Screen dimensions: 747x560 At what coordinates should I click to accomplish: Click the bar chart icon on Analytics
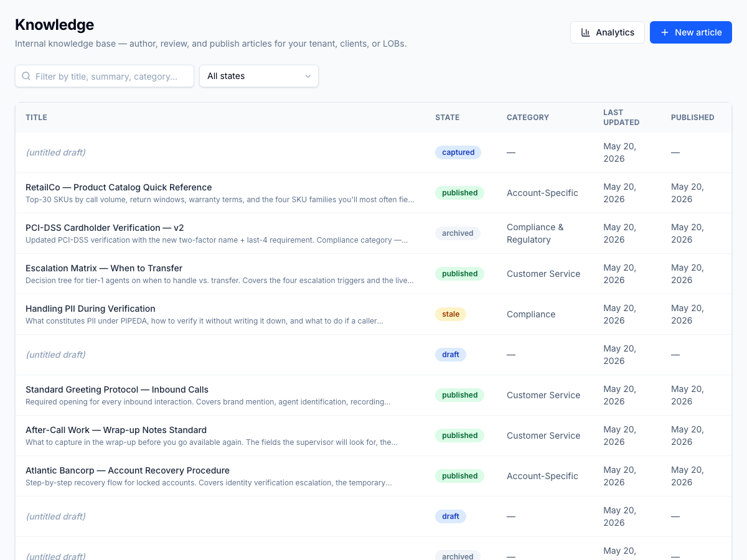585,32
